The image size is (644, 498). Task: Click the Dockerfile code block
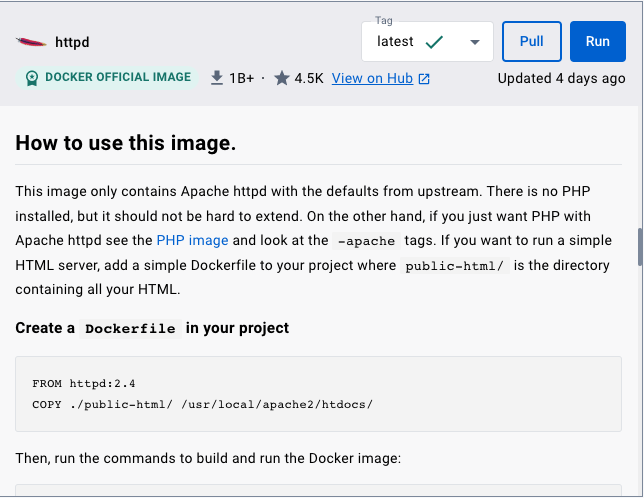(318, 394)
